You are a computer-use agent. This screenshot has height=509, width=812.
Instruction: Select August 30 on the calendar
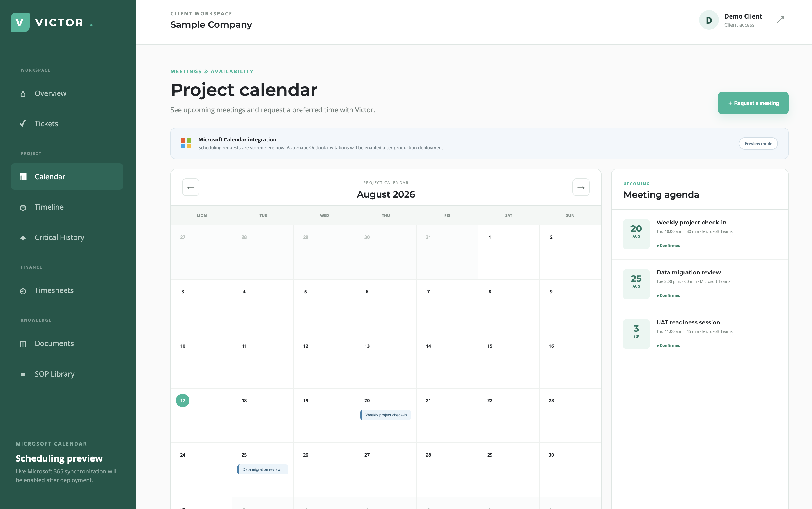(x=570, y=470)
